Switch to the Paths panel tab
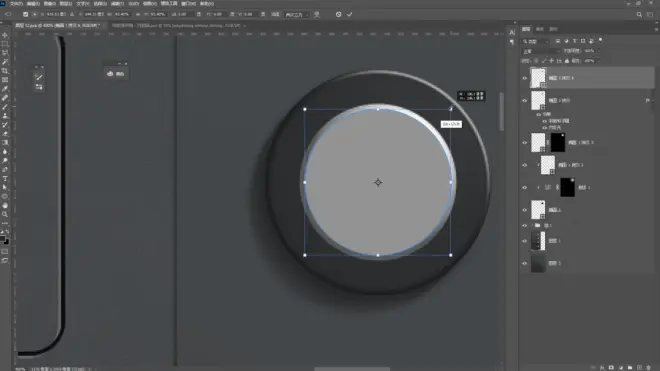Screen dimensions: 660x371 click(553, 29)
